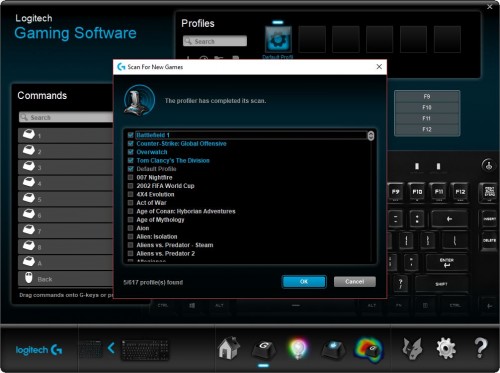This screenshot has height=373, width=500.
Task: Select the F12 entry in the G-key list
Action: (427, 129)
